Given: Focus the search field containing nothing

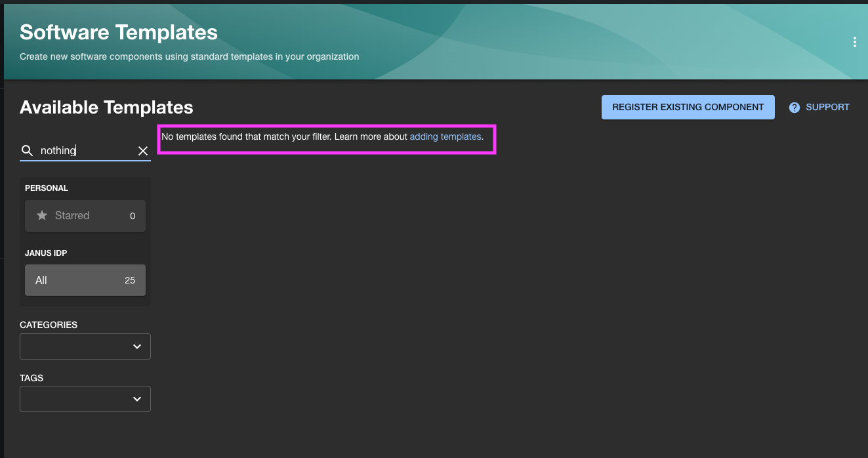Looking at the screenshot, I should click(x=85, y=151).
